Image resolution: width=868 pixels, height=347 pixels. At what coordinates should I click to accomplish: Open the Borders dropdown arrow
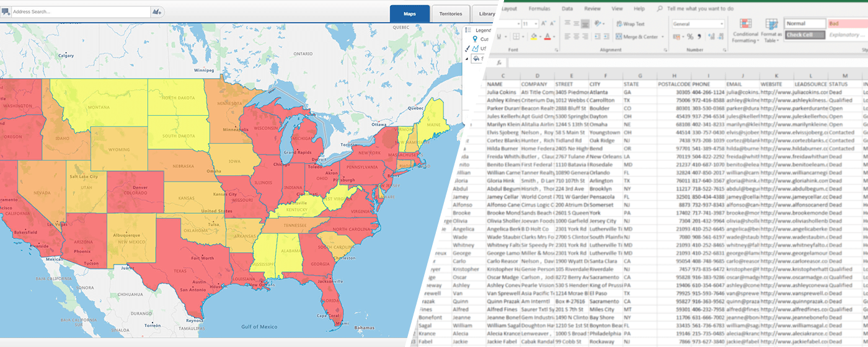[523, 37]
